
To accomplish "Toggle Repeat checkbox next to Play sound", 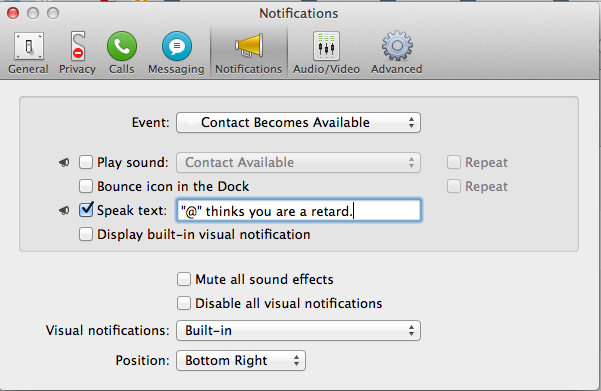I will click(454, 162).
